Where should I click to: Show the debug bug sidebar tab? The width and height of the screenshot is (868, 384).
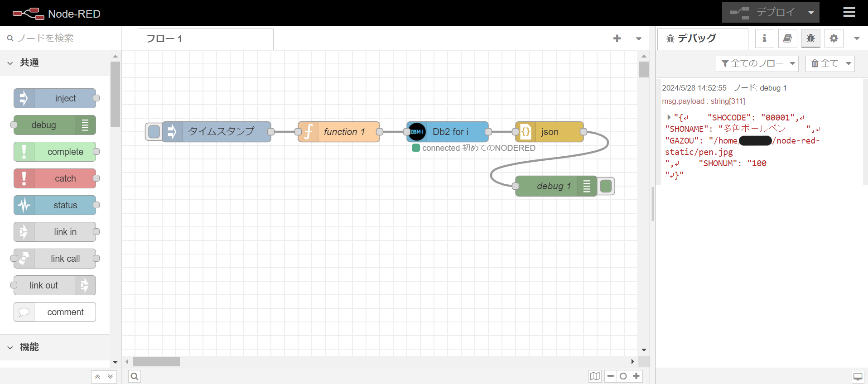[x=810, y=38]
